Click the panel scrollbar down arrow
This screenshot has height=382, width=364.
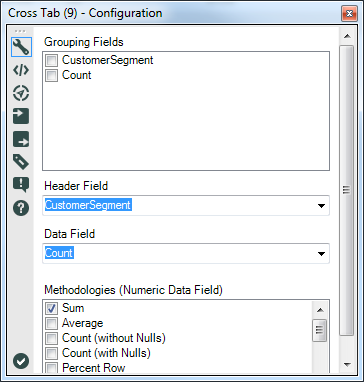click(347, 364)
